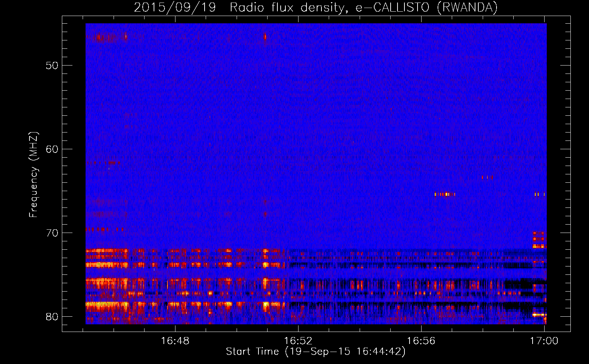Select the 80 frequency tick label
The image size is (589, 364).
coord(52,317)
